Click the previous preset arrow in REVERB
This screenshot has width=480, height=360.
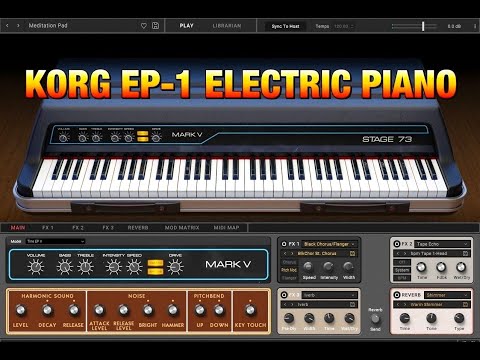click(398, 305)
